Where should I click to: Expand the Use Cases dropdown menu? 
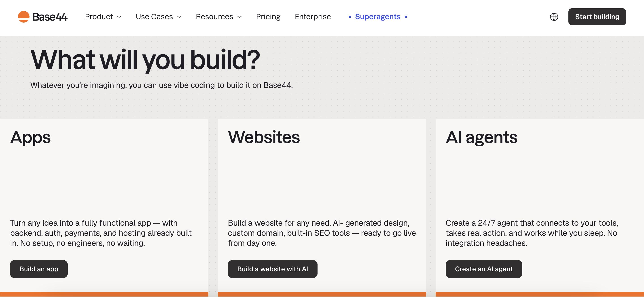[x=159, y=17]
